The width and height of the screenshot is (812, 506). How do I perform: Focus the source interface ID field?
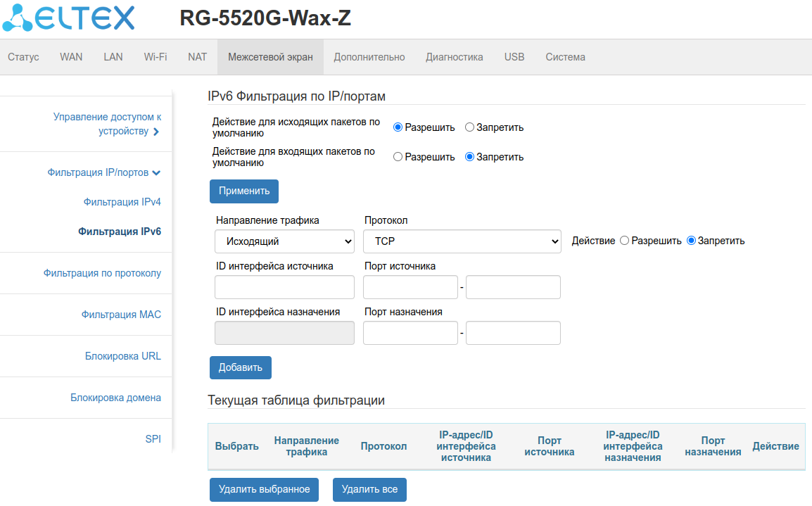click(284, 287)
